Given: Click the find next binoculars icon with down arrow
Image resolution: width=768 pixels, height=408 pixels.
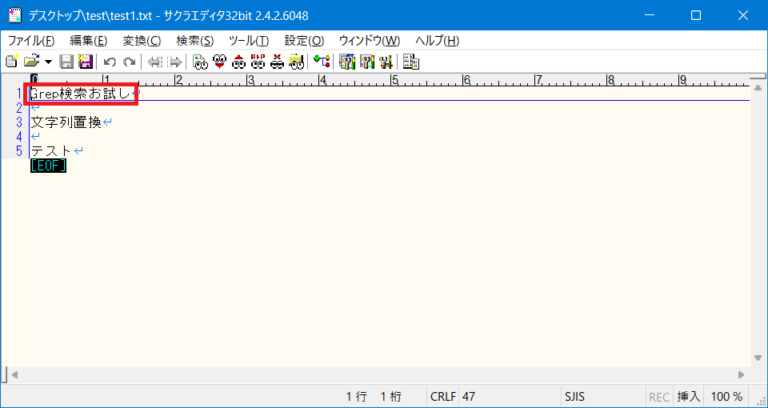Looking at the screenshot, I should pos(219,61).
